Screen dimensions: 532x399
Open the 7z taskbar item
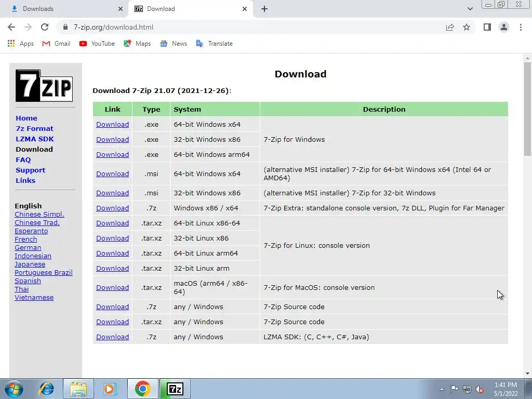click(175, 389)
